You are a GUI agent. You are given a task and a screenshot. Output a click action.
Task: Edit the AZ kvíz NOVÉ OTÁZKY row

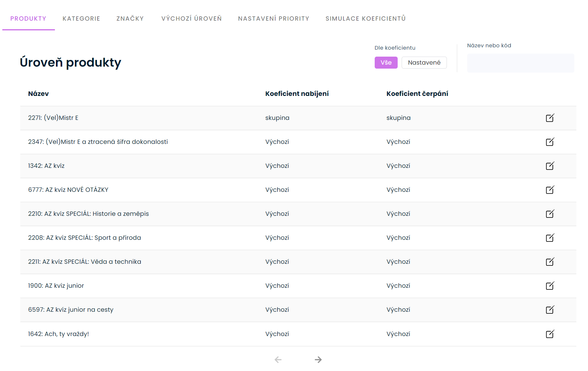(550, 190)
